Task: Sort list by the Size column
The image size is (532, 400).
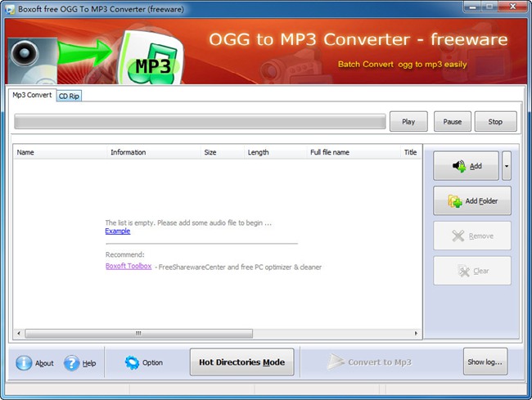Action: tap(223, 152)
